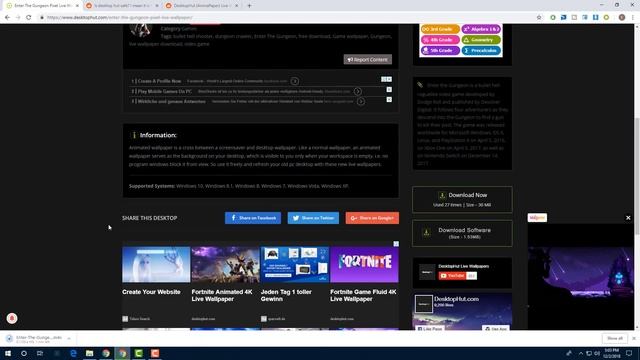The image size is (640, 360).
Task: Close the Chrome downloads bar
Action: 634,338
